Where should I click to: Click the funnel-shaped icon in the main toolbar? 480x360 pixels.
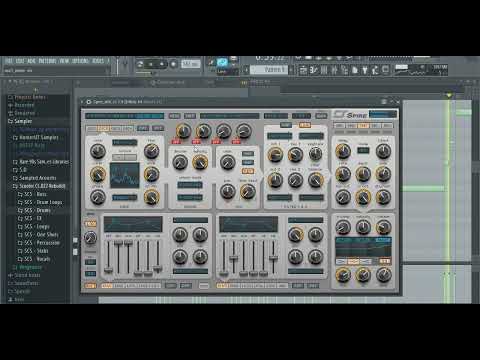365,70
